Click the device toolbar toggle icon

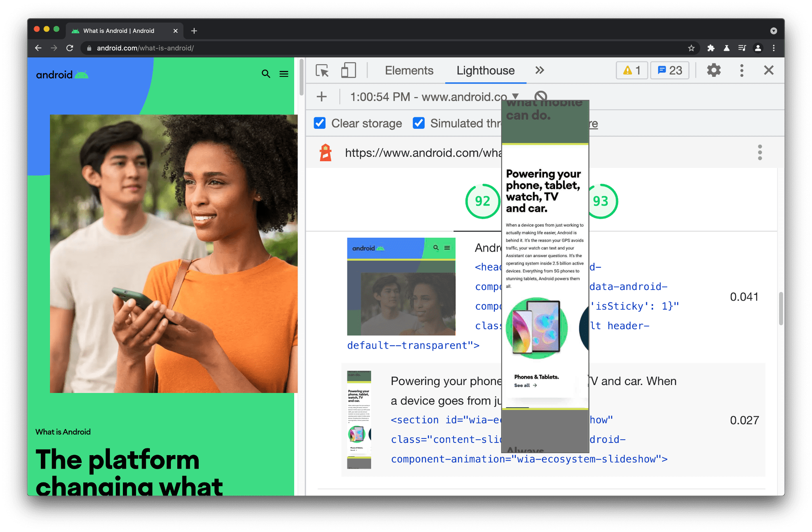coord(347,71)
